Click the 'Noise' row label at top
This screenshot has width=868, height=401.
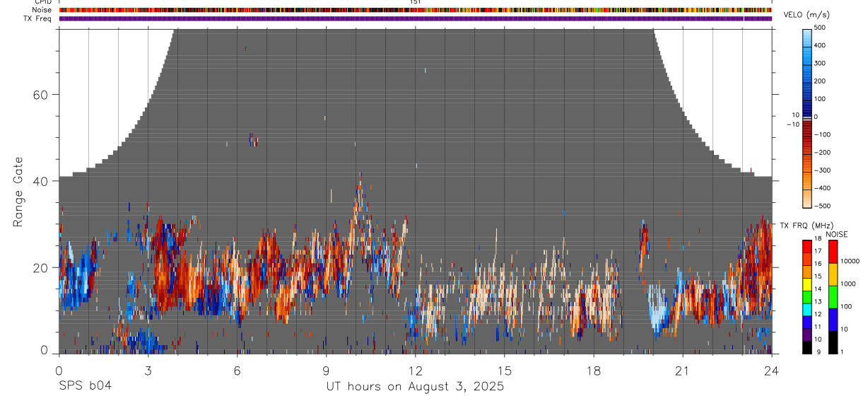pyautogui.click(x=42, y=10)
